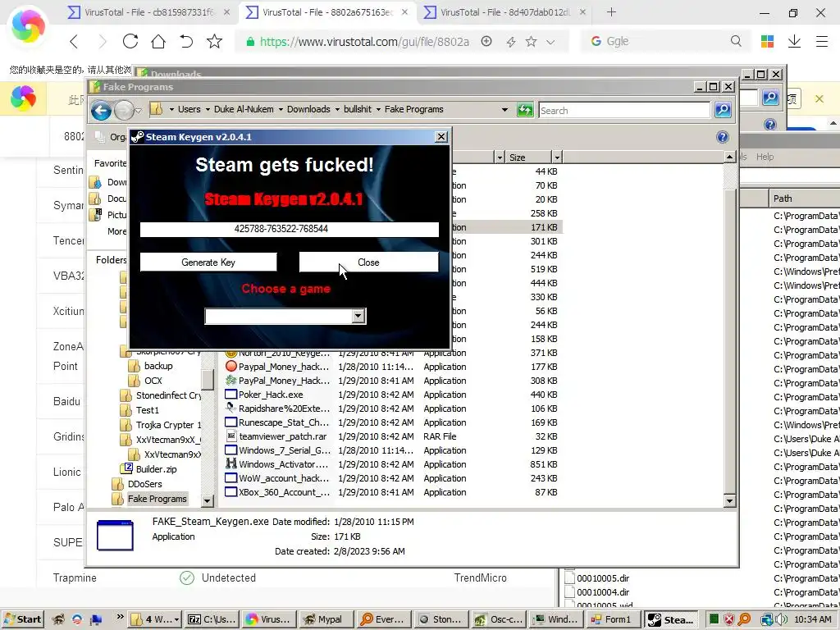Viewport: 840px width, 630px height.
Task: Click browser colorful apps grid icon
Action: [767, 41]
